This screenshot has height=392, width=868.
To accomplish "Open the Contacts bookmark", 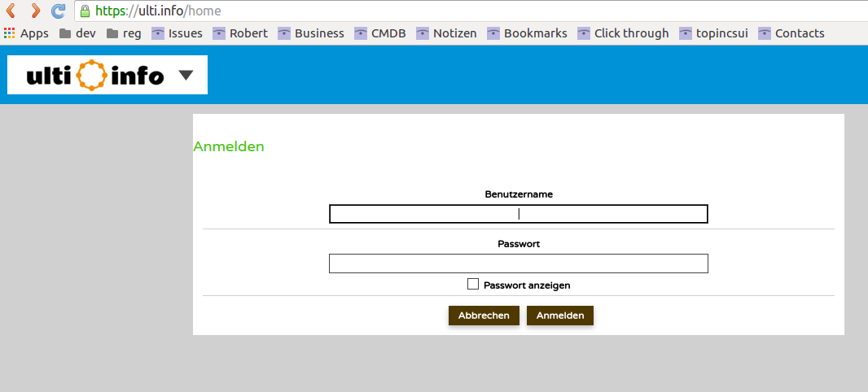I will [x=791, y=33].
